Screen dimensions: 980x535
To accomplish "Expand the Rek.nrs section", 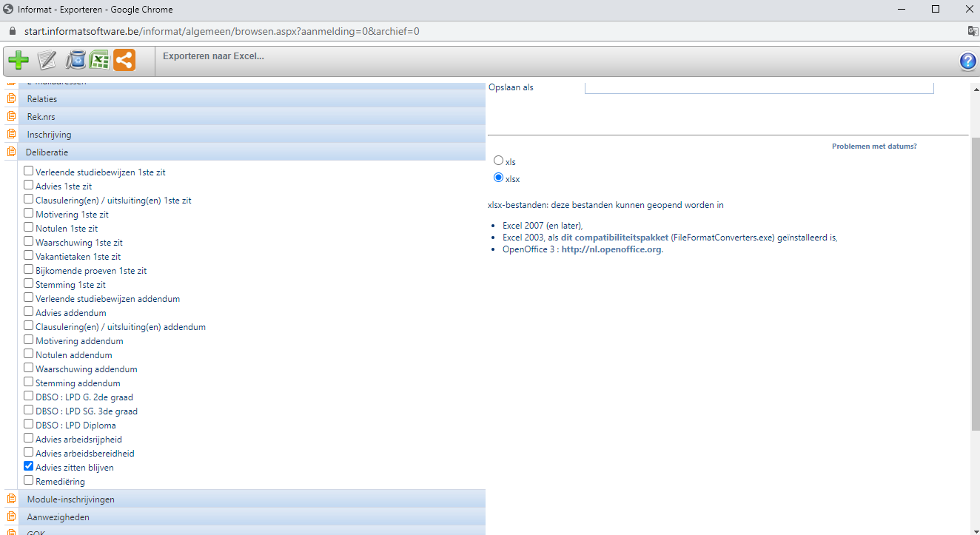I will coord(41,117).
